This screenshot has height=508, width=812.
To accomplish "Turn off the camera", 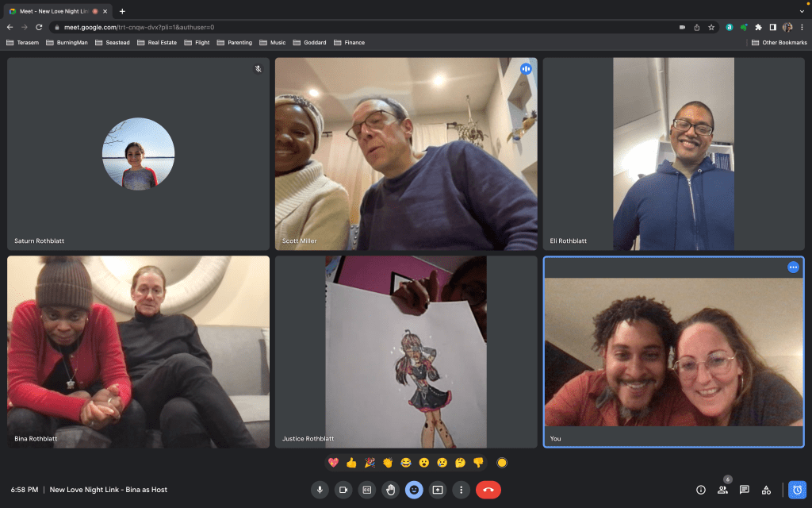I will [343, 490].
